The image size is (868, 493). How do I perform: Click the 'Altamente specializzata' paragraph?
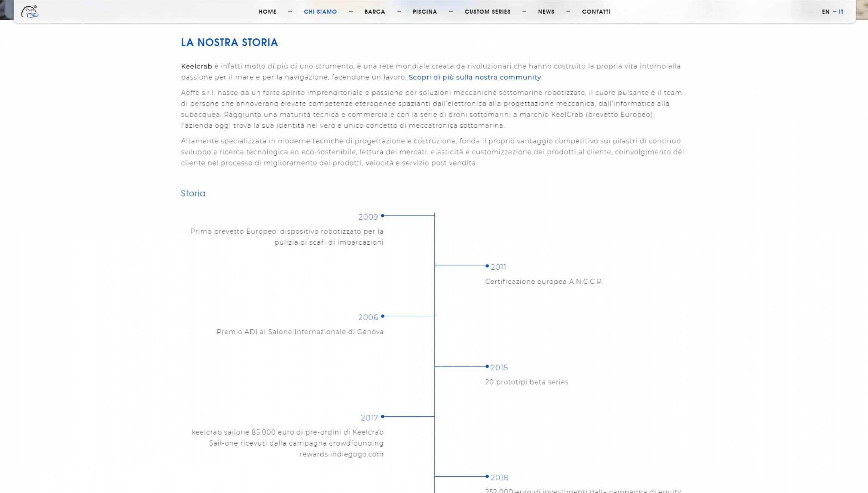click(x=433, y=152)
